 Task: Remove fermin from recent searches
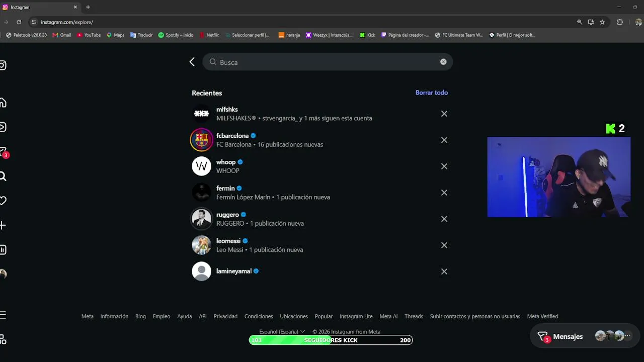pos(444,193)
